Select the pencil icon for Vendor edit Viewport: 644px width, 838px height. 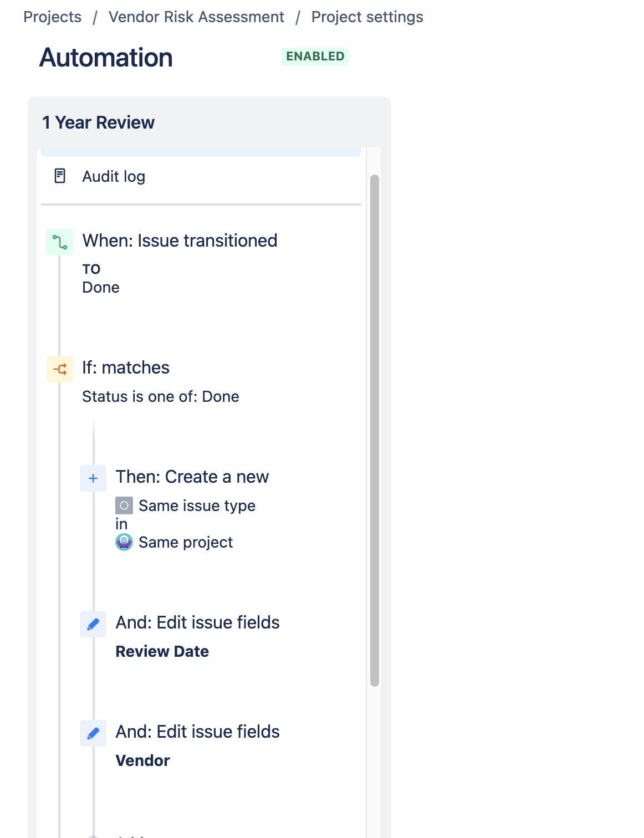(x=93, y=733)
